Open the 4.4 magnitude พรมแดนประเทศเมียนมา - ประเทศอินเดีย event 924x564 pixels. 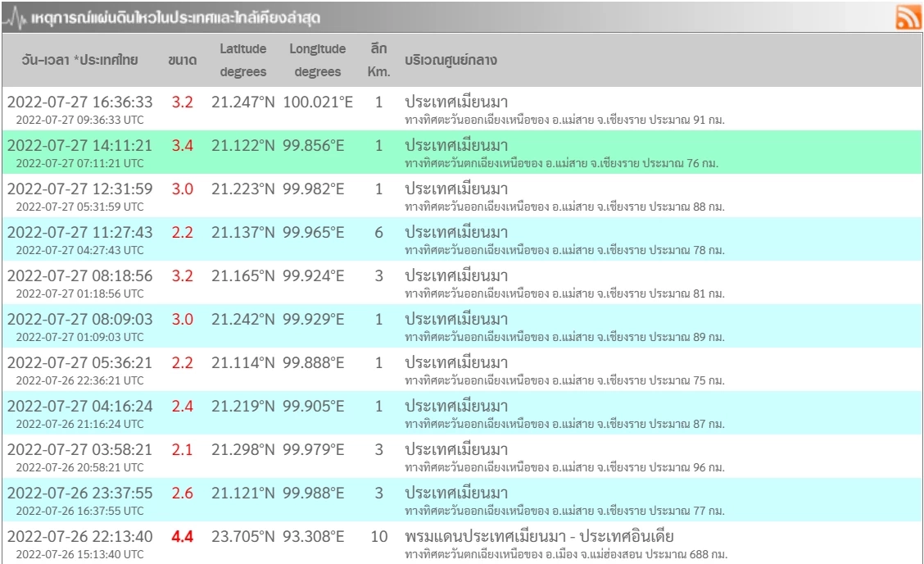click(539, 537)
